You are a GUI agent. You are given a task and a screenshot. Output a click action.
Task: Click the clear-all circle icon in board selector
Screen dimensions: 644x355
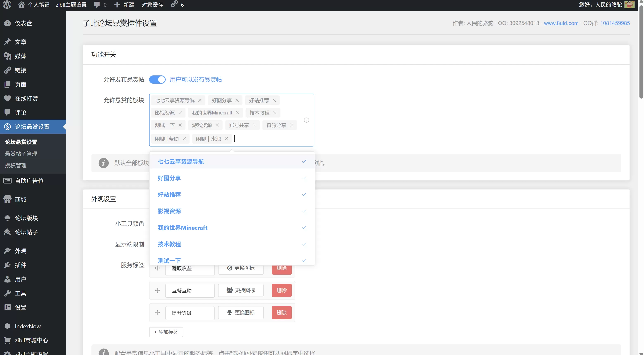[x=306, y=120]
